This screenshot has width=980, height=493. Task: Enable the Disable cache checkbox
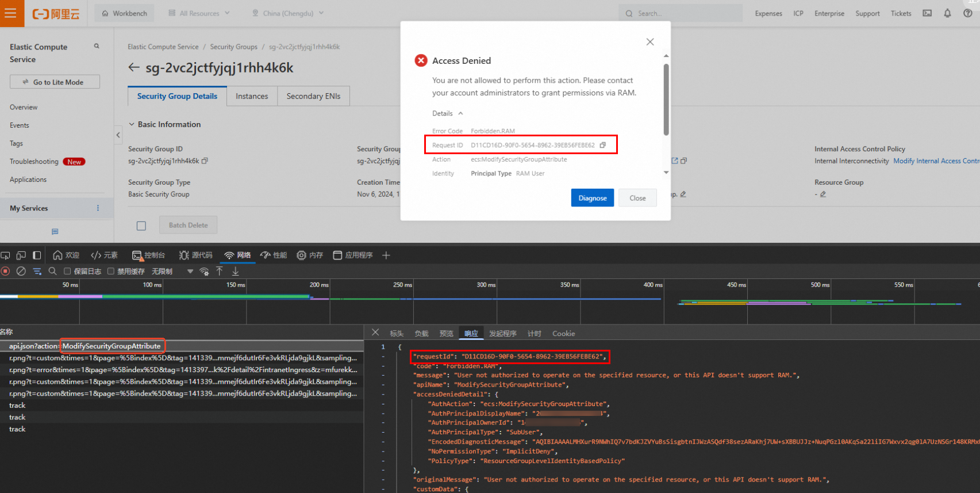pos(111,271)
